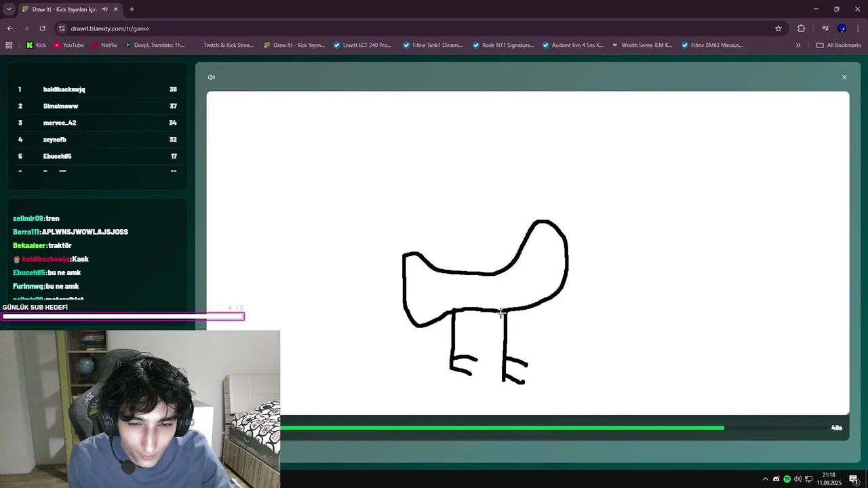Click the green round timer progress bar
Viewport: 868px width, 488px height.
(502, 428)
